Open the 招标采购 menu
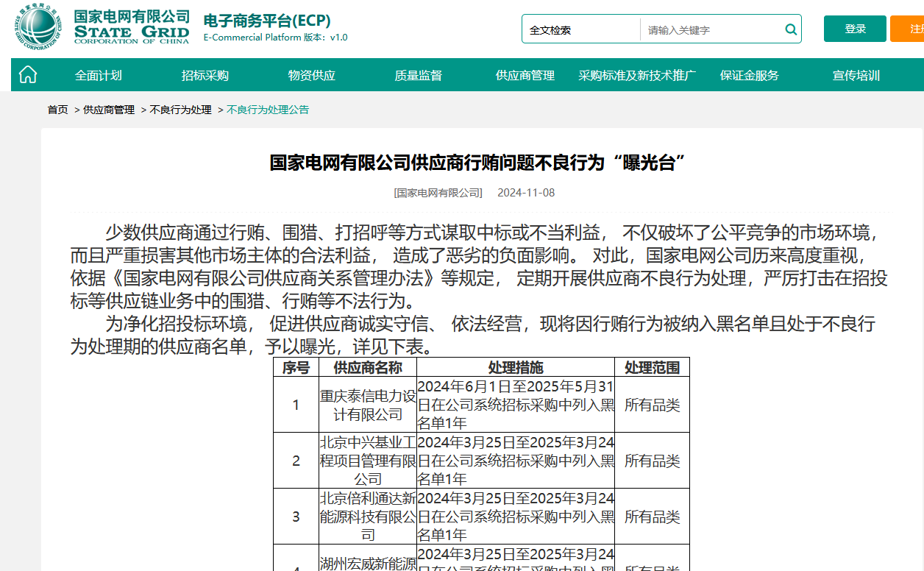 (x=205, y=75)
